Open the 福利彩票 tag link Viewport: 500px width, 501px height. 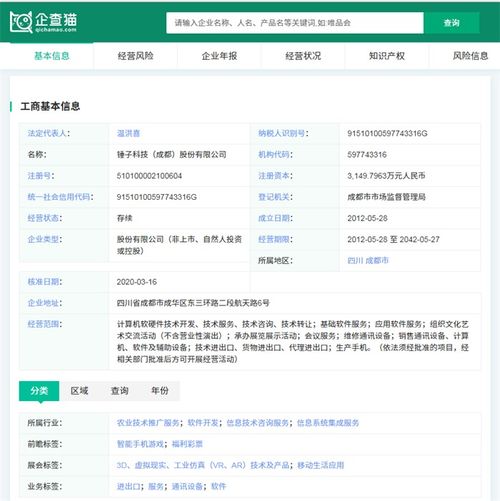click(187, 444)
